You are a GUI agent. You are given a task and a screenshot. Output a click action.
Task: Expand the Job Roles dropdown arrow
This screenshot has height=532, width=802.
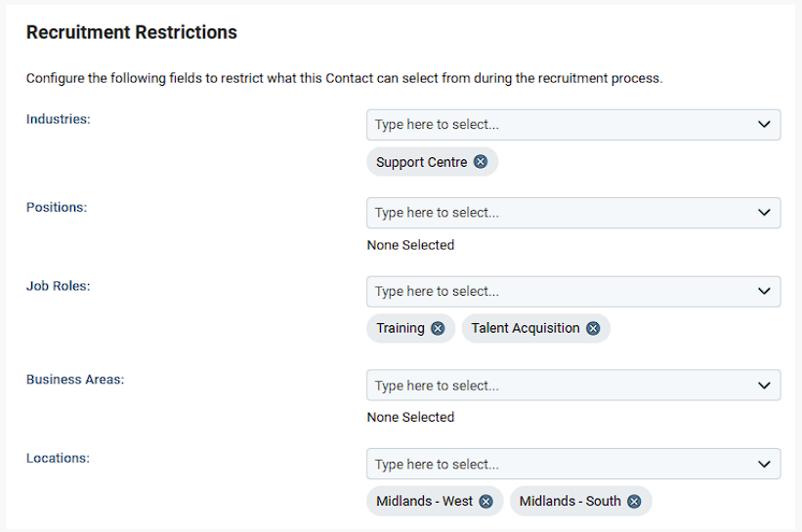point(764,291)
